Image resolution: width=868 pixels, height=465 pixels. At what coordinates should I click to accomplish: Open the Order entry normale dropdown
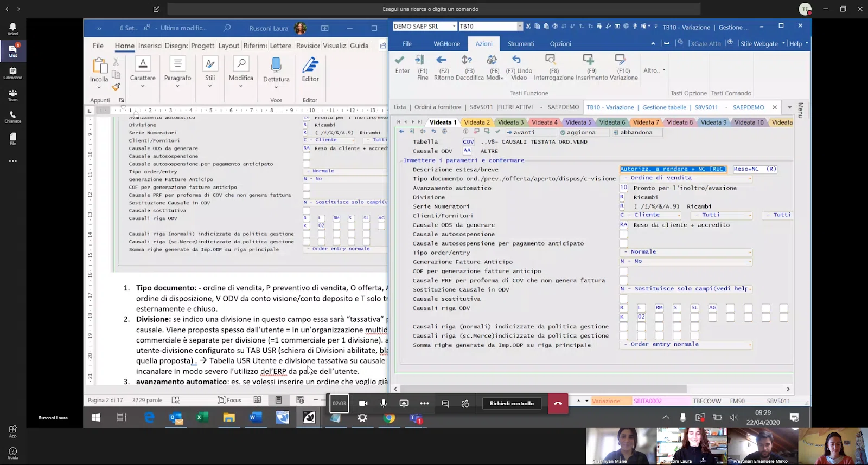686,345
